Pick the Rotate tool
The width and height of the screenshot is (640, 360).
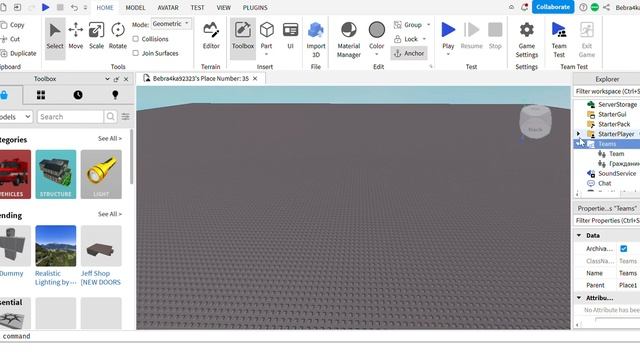(x=118, y=37)
